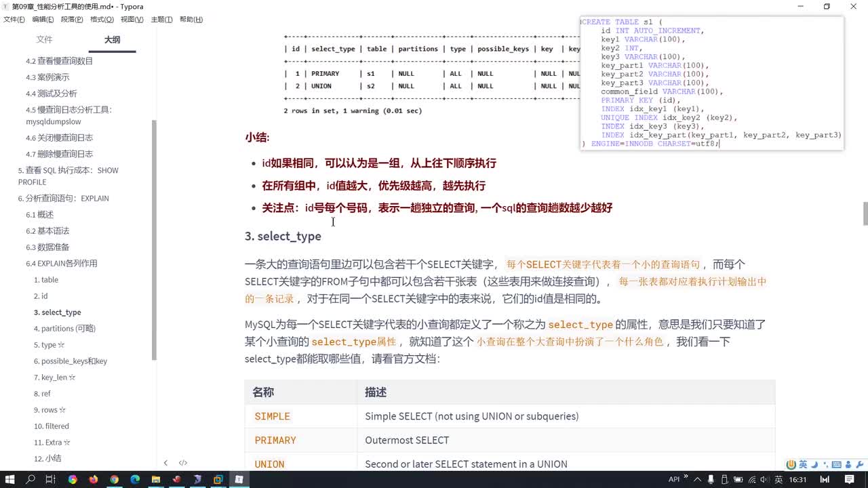Go to outline 4.6 关闭慢查询日志

click(59, 138)
